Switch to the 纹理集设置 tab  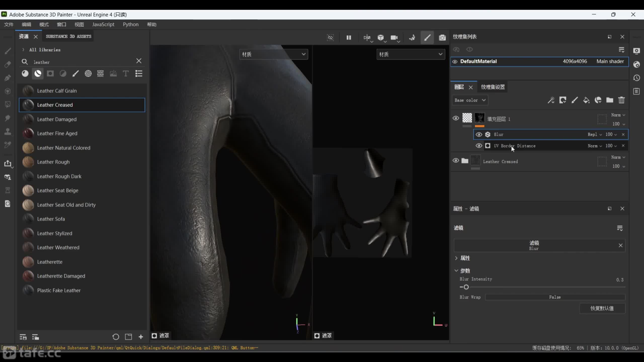click(493, 87)
